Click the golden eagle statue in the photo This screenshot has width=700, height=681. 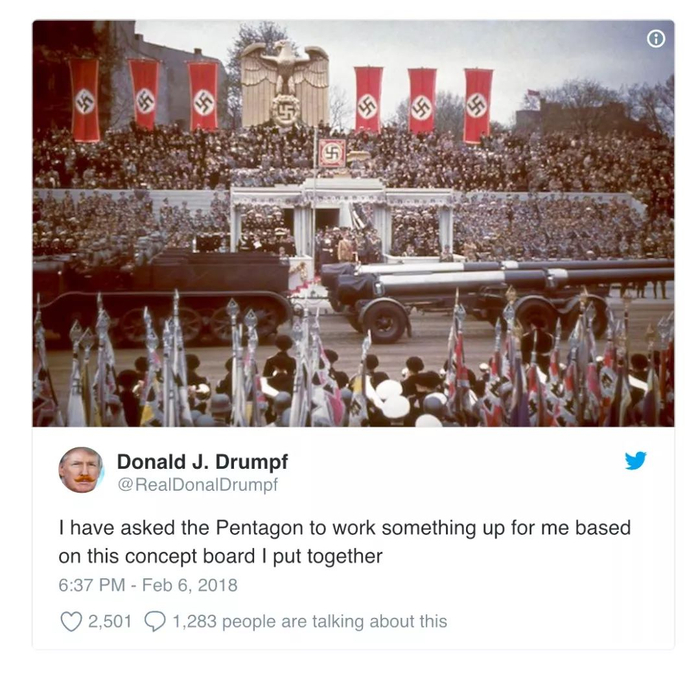285,84
